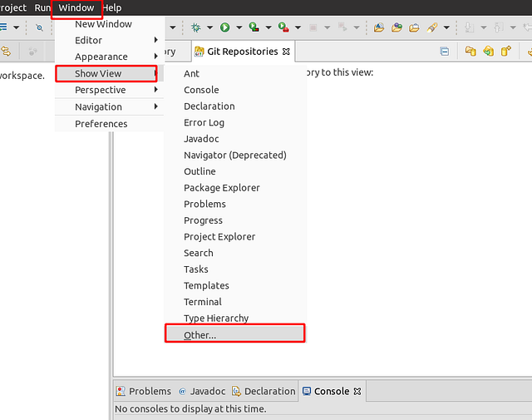Start the Coverage run icon
This screenshot has width=532, height=420.
click(254, 27)
